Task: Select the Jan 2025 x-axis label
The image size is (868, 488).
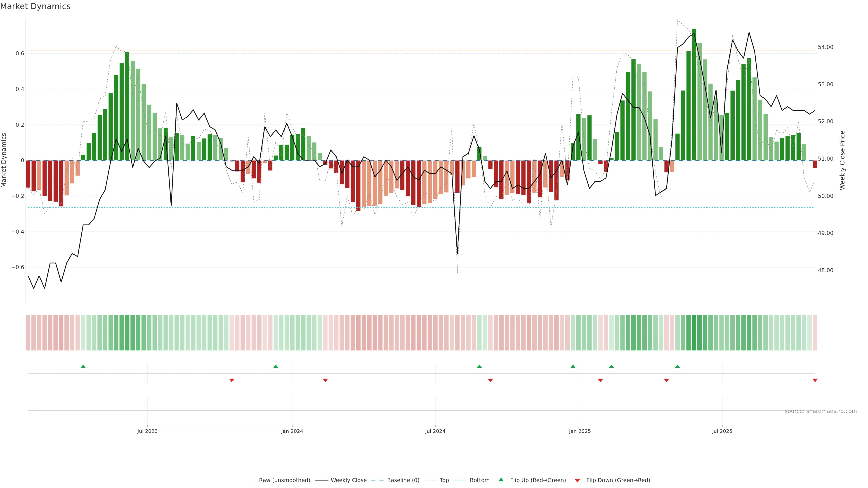Action: 580,431
